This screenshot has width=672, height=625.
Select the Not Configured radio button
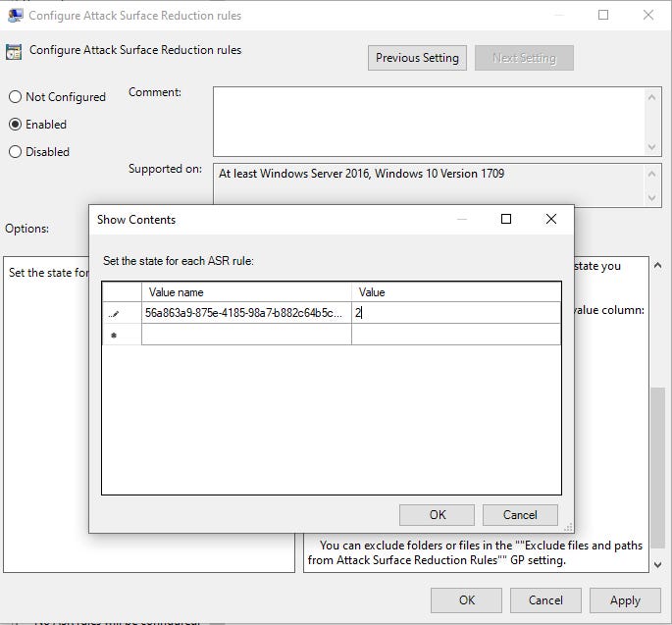[x=16, y=97]
